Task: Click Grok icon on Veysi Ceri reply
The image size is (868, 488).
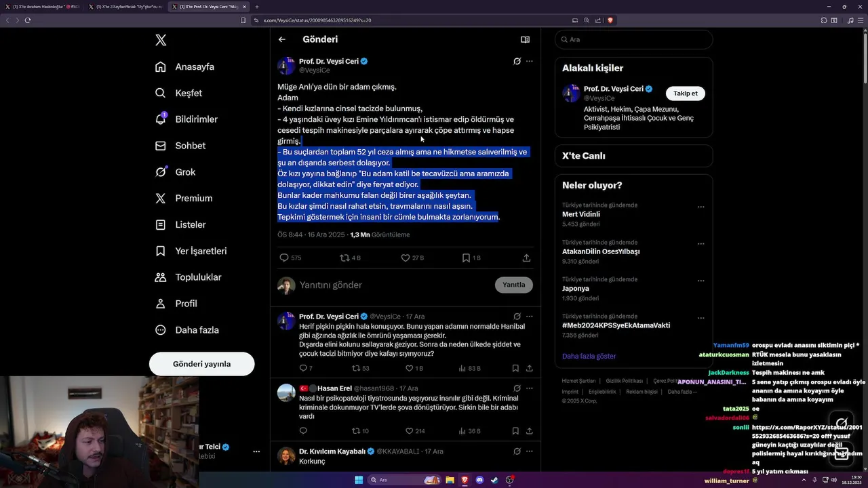Action: point(517,317)
